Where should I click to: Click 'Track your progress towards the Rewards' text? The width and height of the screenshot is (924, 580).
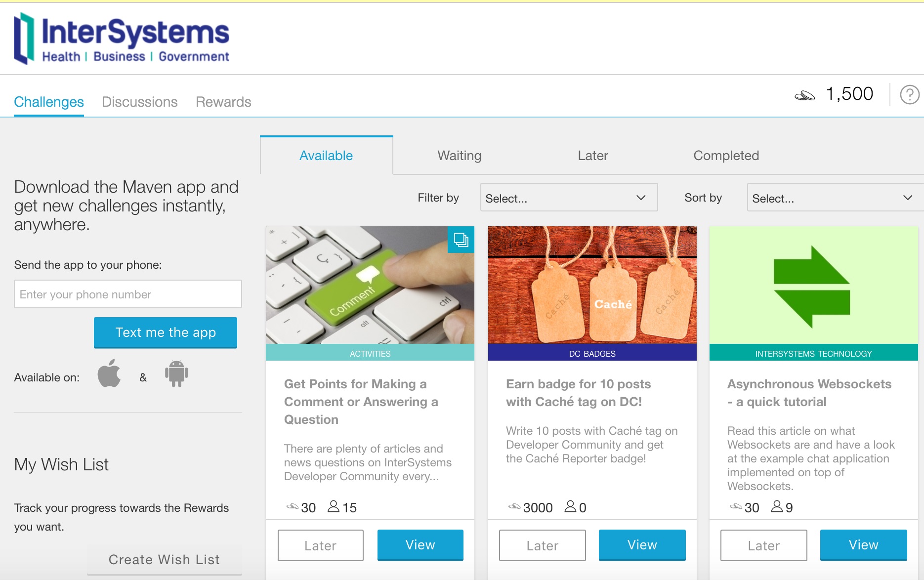122,517
